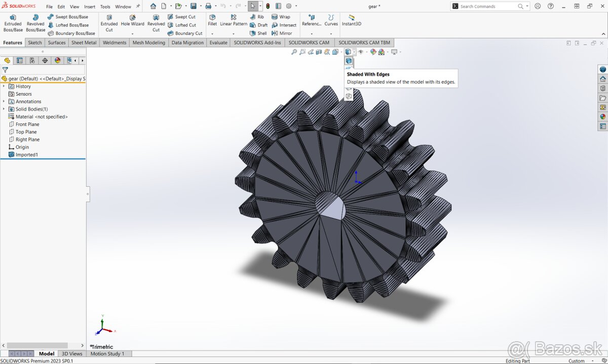Open Reference Geometry tools
Viewport: 608px width, 364px height.
click(312, 21)
